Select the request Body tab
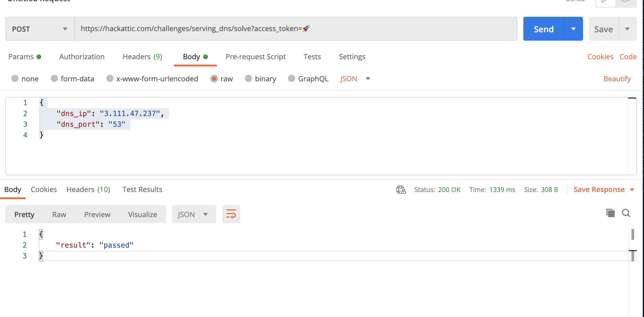Image resolution: width=644 pixels, height=317 pixels. tap(195, 57)
